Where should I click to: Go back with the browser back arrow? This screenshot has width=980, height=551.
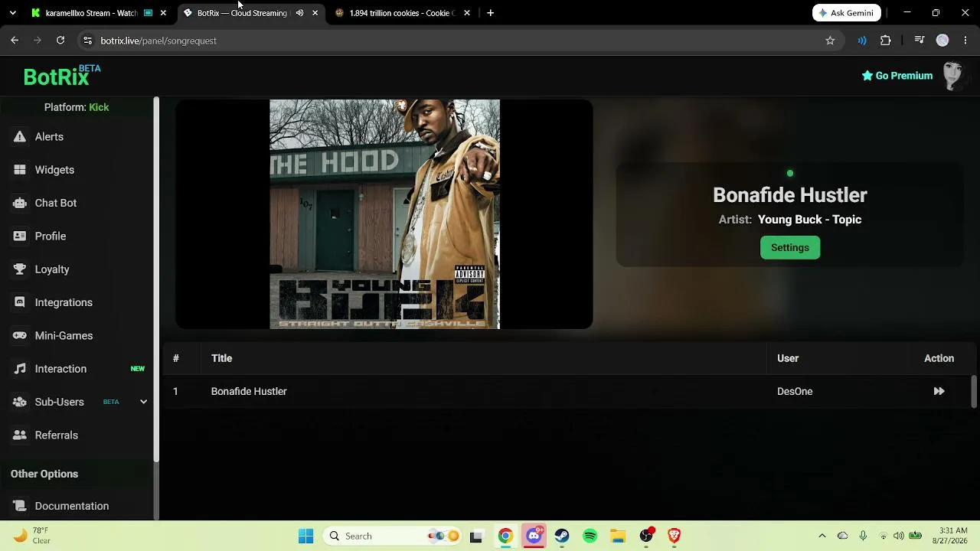(x=15, y=41)
